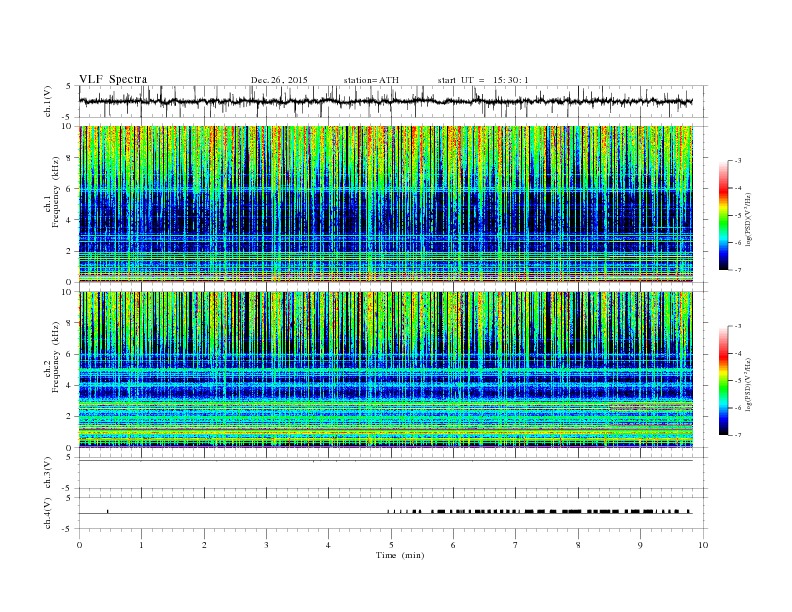Click the "VLF Spectra" plot title
Screen dimensions: 792x612
click(x=113, y=79)
